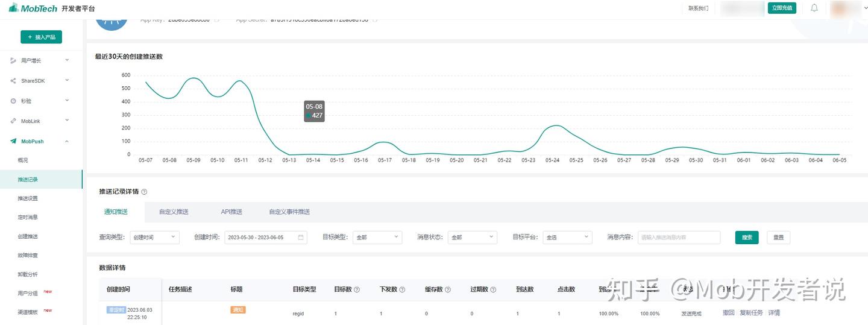
Task: Click the MobLink link icon
Action: [x=13, y=121]
